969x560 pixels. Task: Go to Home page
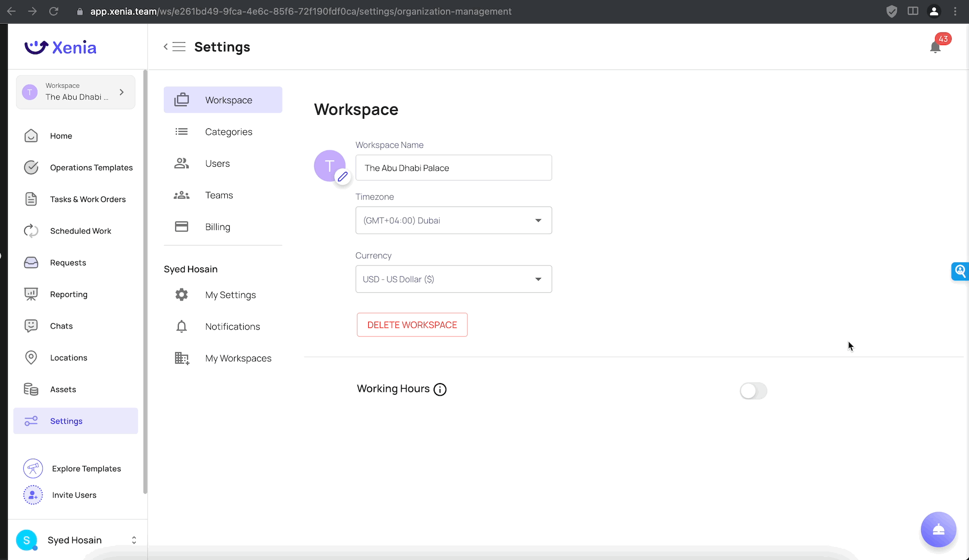(x=76, y=136)
